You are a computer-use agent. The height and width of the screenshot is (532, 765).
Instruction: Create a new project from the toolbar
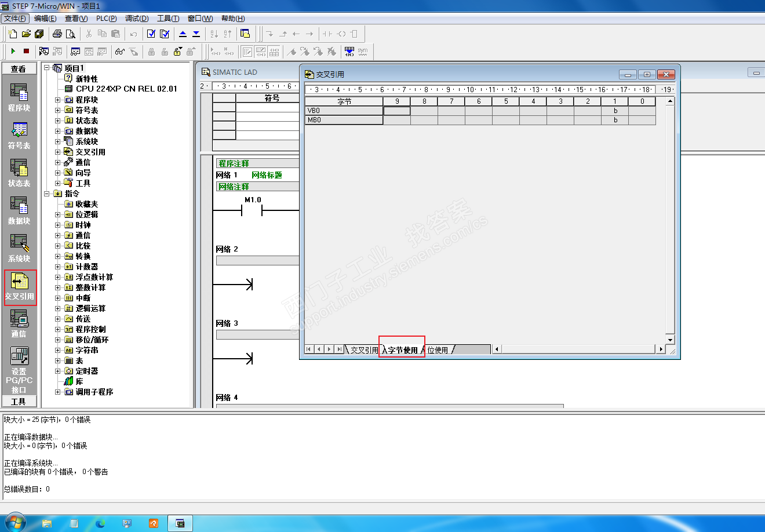(x=13, y=34)
